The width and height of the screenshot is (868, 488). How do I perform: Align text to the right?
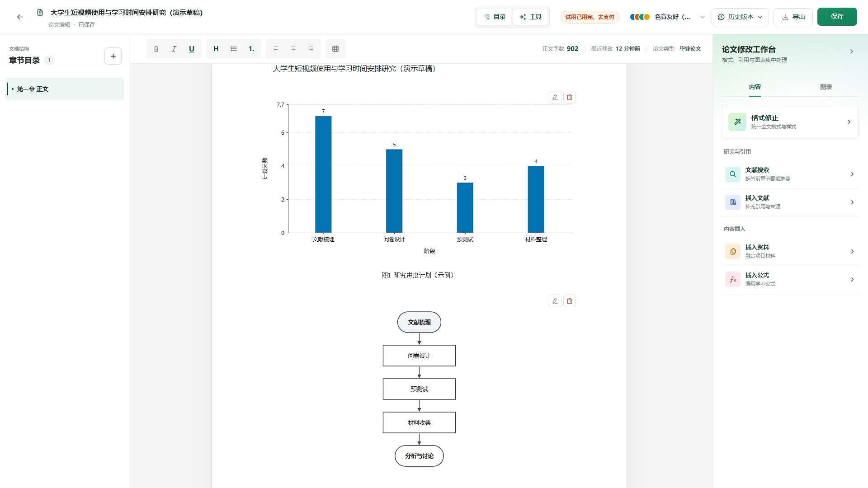pos(311,49)
